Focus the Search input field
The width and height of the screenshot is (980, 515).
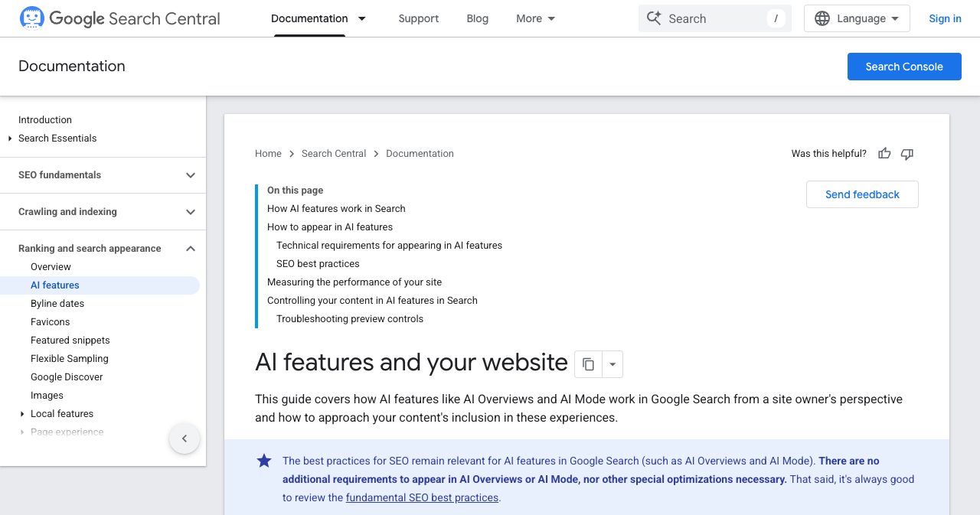(715, 18)
